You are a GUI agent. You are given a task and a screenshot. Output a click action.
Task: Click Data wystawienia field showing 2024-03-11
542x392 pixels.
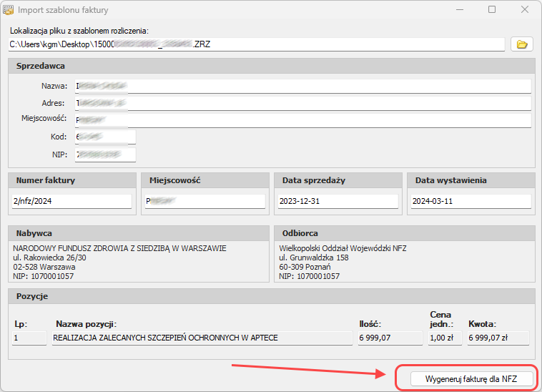pyautogui.click(x=470, y=201)
